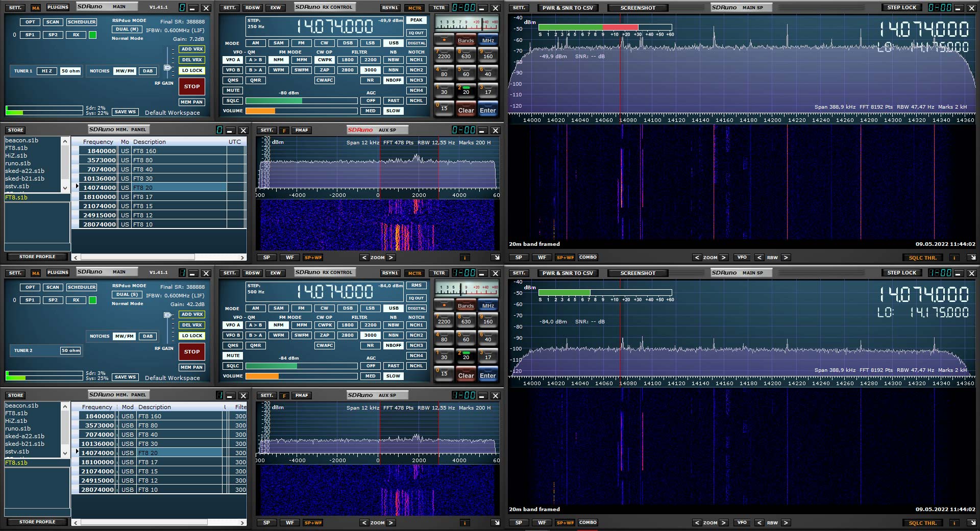Switch to COMBO view in instance 0 MAIN SP

pos(587,258)
